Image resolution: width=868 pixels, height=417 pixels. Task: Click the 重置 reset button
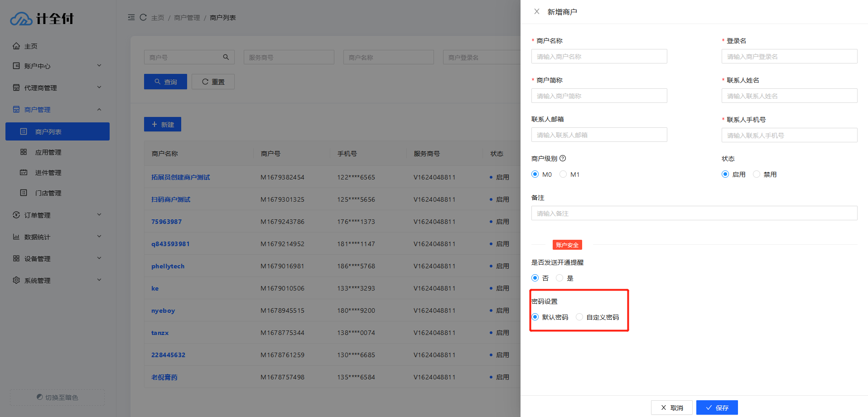(213, 82)
